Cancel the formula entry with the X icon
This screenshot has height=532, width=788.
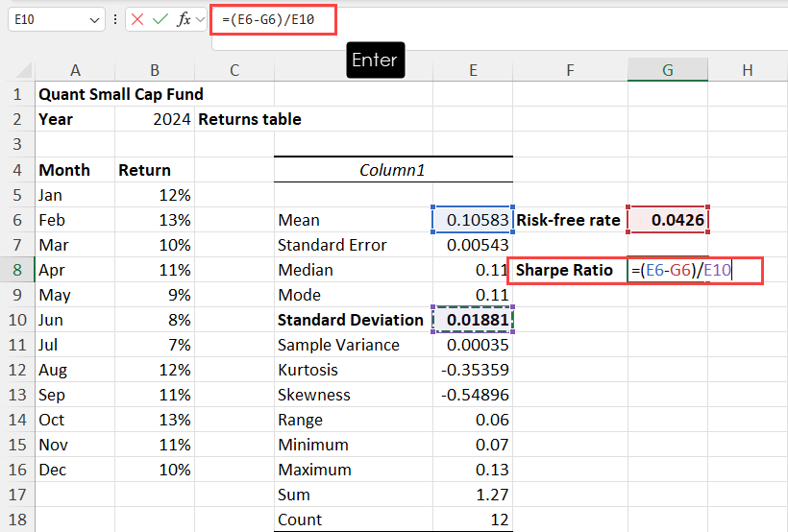tap(137, 19)
